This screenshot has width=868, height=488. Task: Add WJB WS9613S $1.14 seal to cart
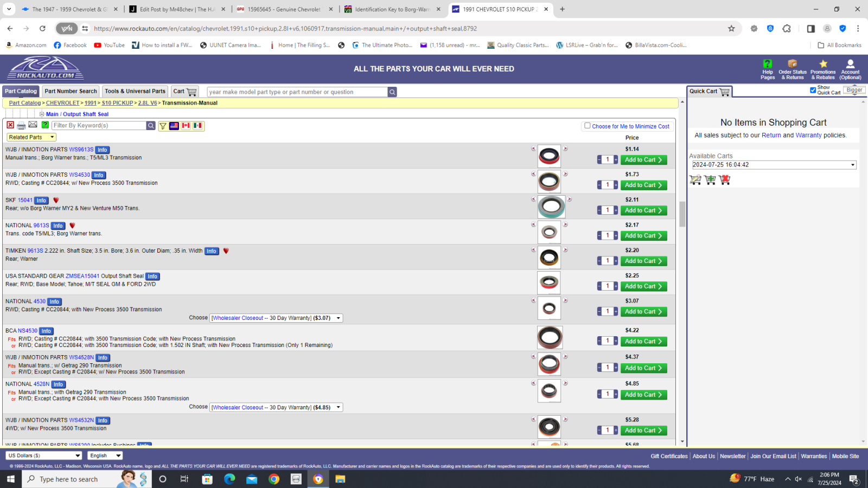(643, 160)
